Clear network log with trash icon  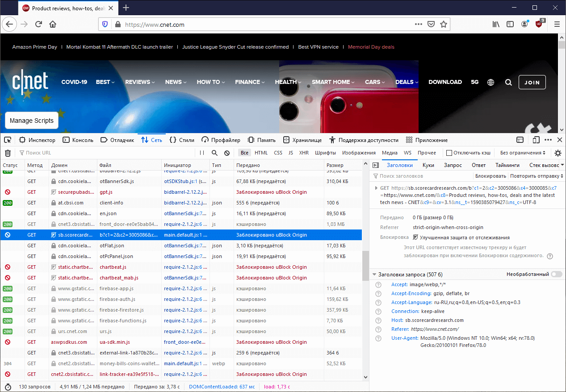tap(8, 153)
